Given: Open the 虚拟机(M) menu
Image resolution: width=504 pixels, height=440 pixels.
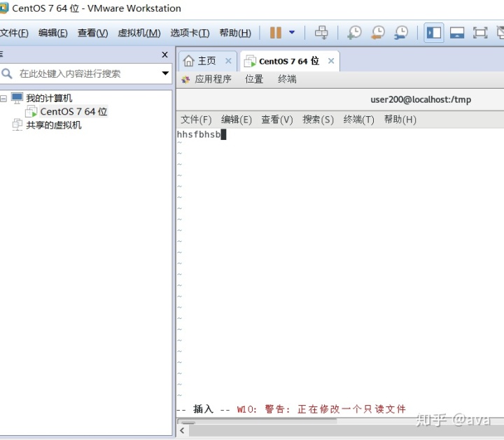Looking at the screenshot, I should pos(139,33).
